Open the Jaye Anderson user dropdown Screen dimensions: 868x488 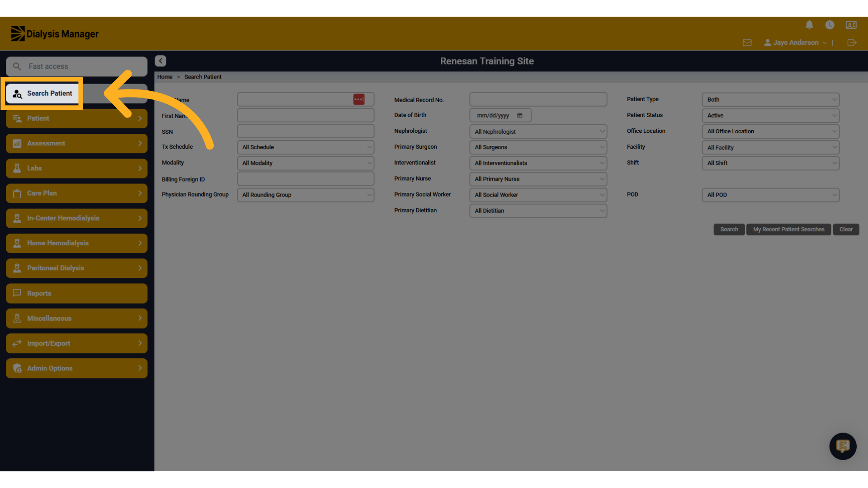(x=796, y=42)
